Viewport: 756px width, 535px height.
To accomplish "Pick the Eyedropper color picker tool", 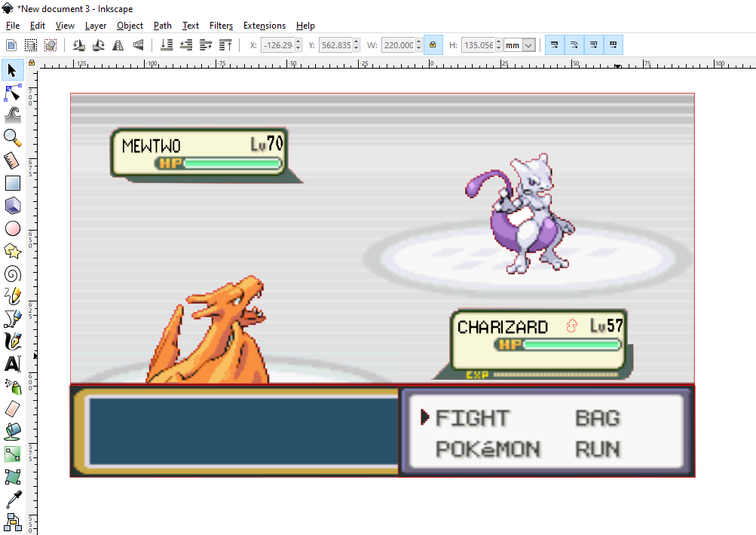I will pyautogui.click(x=12, y=499).
